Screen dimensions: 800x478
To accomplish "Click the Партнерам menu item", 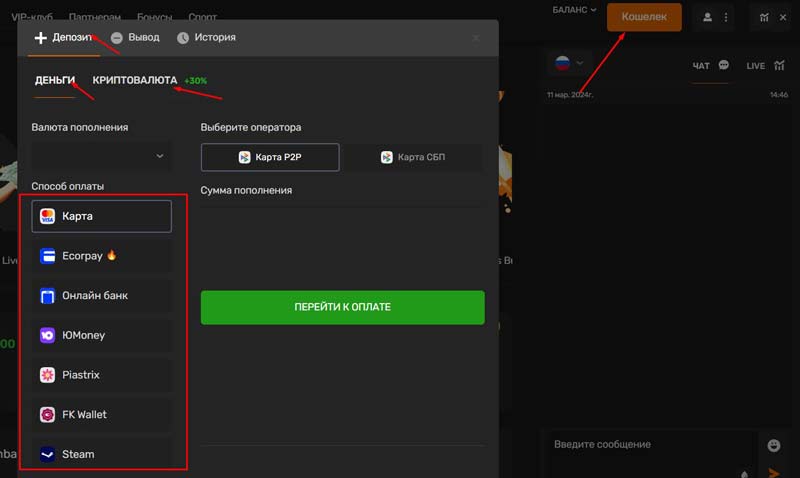I will pyautogui.click(x=95, y=16).
